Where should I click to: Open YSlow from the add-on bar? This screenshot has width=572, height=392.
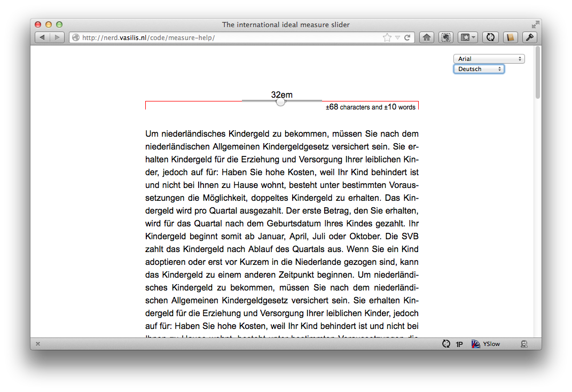click(x=485, y=344)
